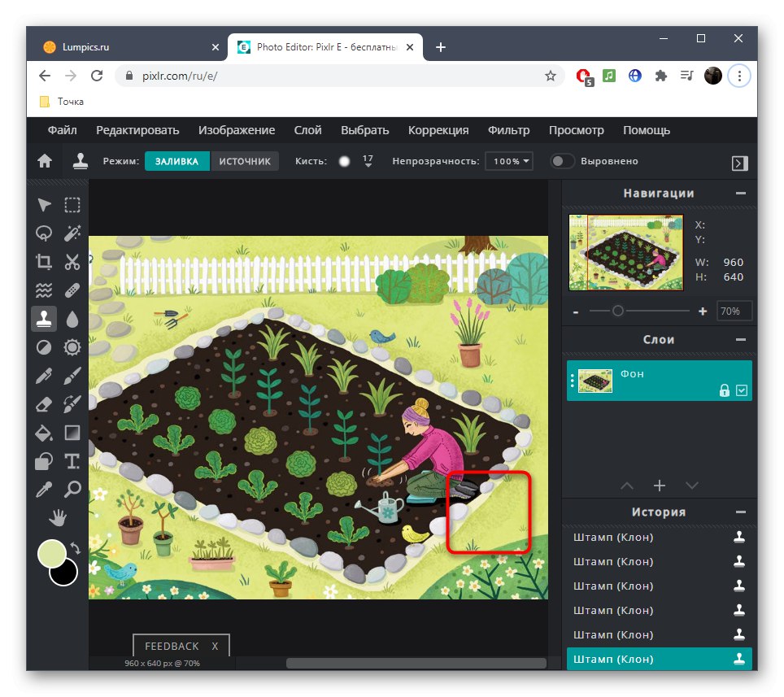Set stamp mode to ИСТОЧНИК
Viewport: 784px width, 697px height.
[245, 161]
